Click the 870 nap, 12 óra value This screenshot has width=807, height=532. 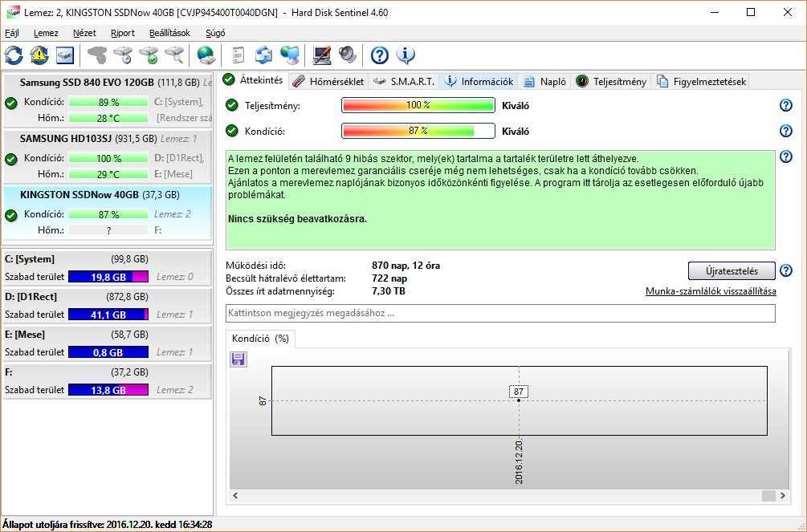406,266
